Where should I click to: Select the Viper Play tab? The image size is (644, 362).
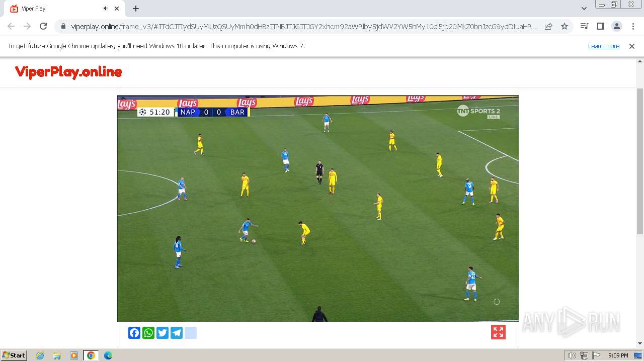tap(64, 9)
